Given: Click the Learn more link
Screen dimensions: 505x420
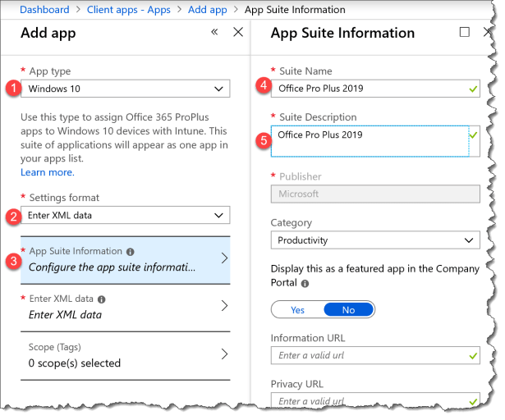Looking at the screenshot, I should pyautogui.click(x=48, y=172).
